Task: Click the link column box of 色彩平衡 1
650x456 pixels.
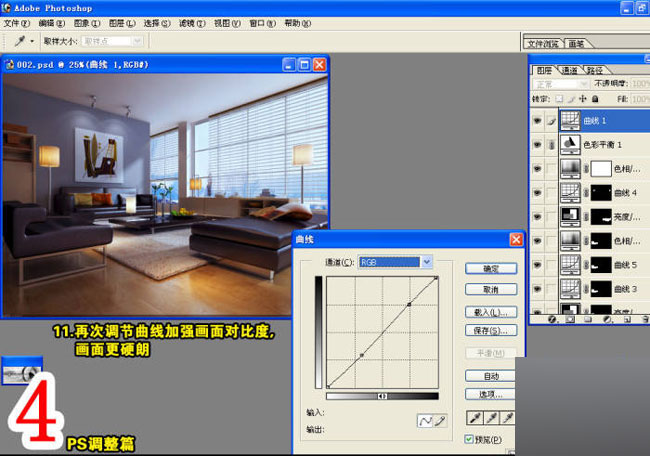Action: click(x=551, y=145)
